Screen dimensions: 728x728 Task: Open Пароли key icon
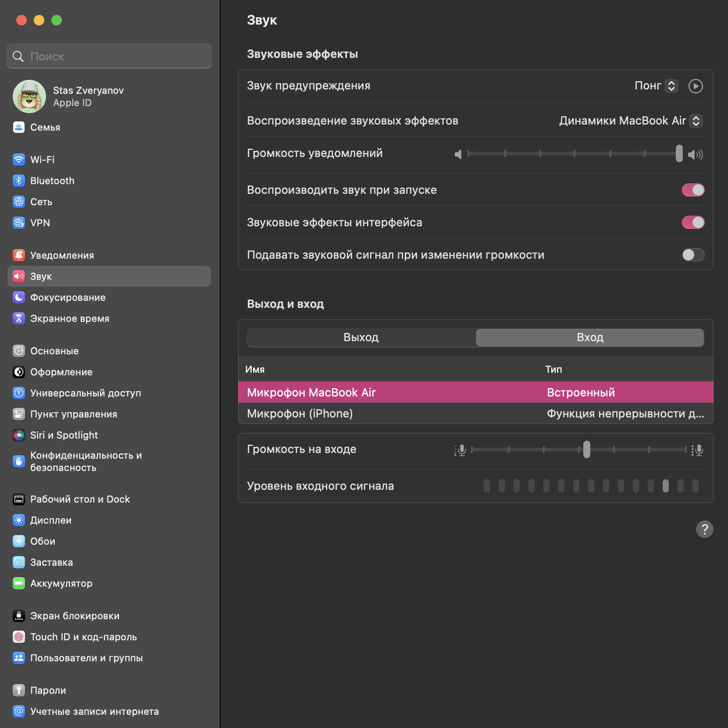click(x=19, y=690)
